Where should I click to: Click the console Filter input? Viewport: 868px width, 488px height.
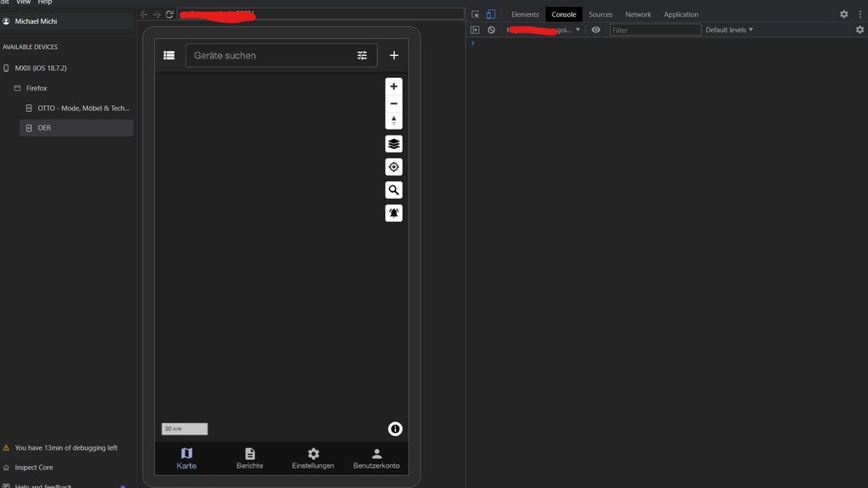[x=655, y=30]
